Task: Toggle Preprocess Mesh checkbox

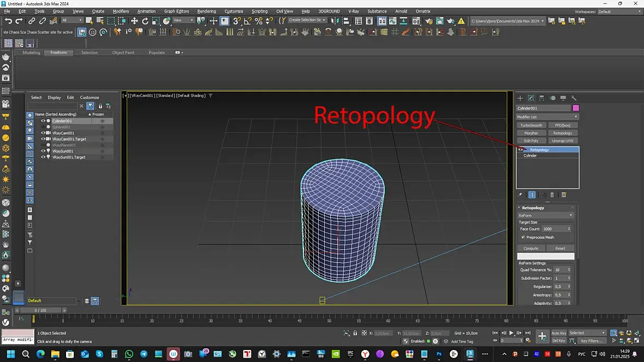Action: tap(523, 237)
